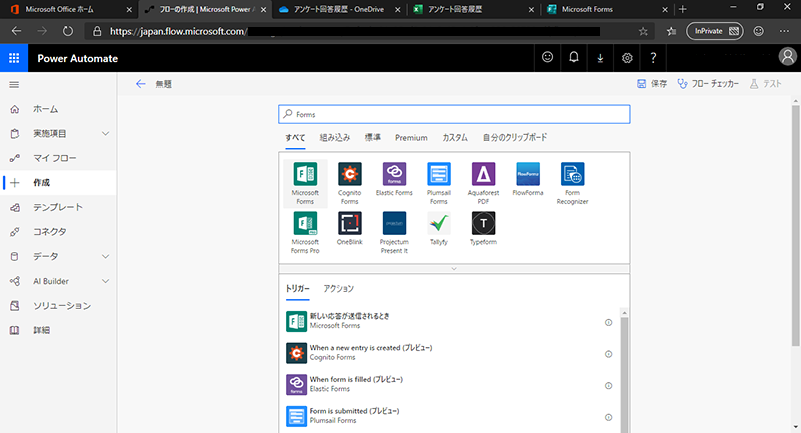
Task: Add page to favorites with star icon
Action: click(x=643, y=31)
